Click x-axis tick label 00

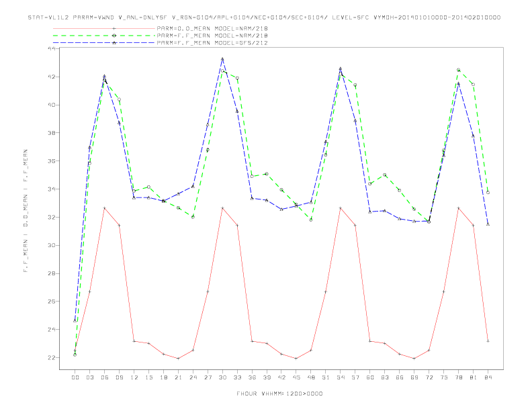point(75,377)
